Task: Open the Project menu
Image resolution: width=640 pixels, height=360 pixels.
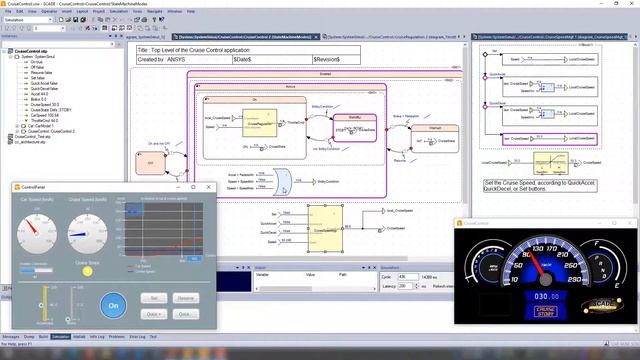Action: pos(99,11)
